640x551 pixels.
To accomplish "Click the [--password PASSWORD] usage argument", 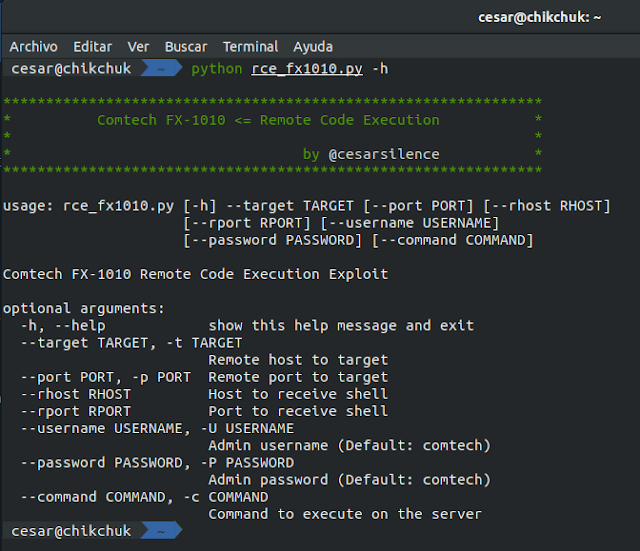I will 272,240.
